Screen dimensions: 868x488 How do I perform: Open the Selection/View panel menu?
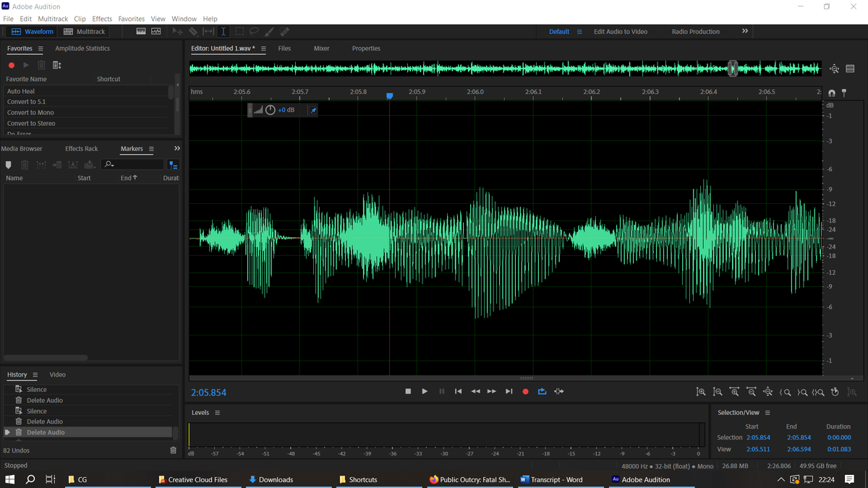[767, 413]
